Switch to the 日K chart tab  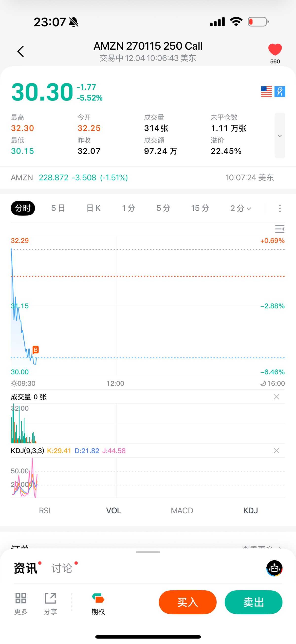pos(93,208)
